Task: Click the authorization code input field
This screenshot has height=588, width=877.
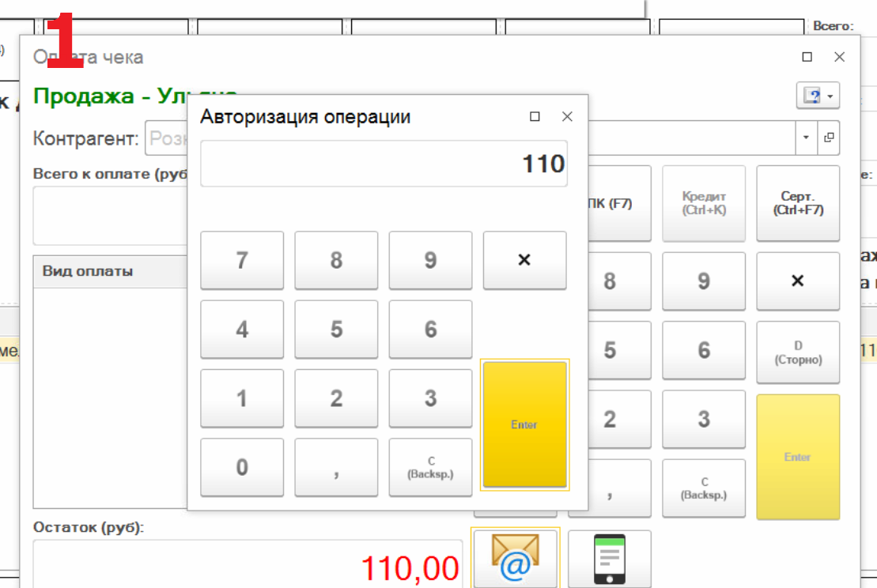Action: pos(384,164)
